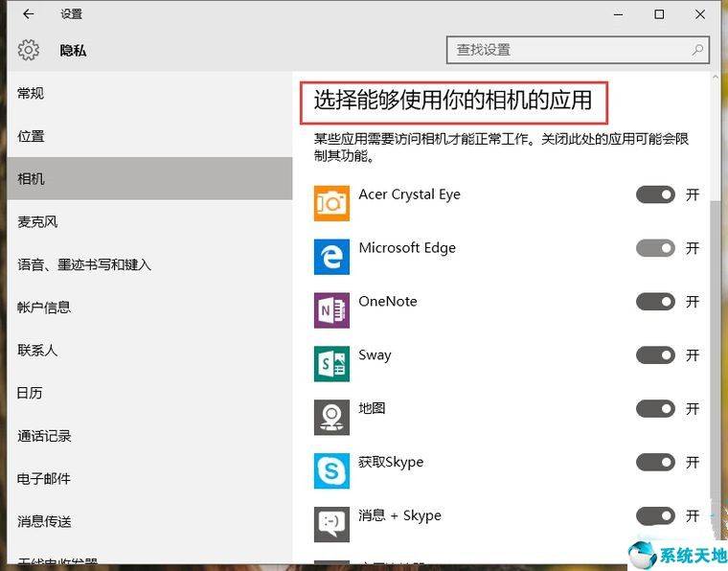Click the 地图 maps app icon
The image size is (728, 571).
pyautogui.click(x=331, y=418)
